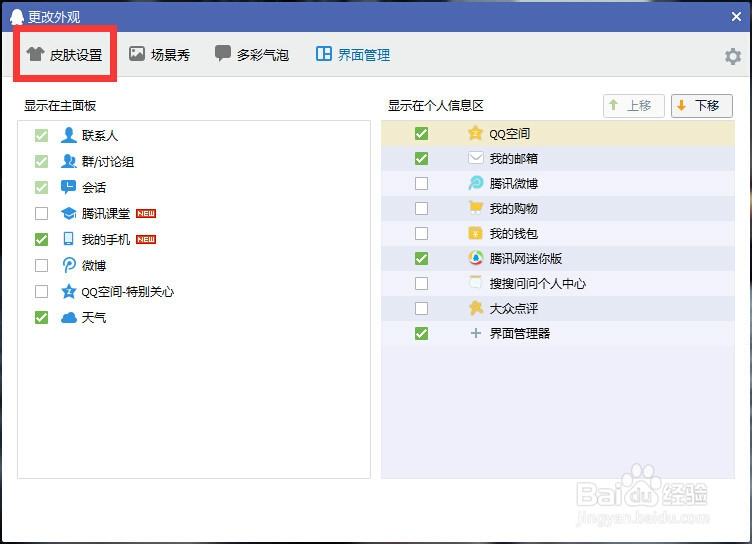Uncheck the 我的邮箱 checkbox
Image resolution: width=752 pixels, height=544 pixels.
pyautogui.click(x=422, y=158)
